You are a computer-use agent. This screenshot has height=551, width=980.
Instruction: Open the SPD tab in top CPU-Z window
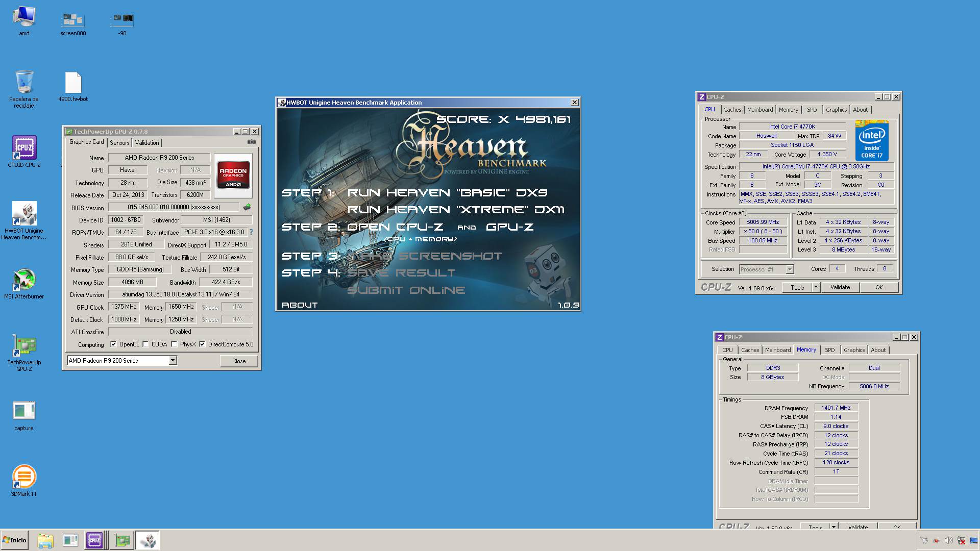tap(812, 110)
